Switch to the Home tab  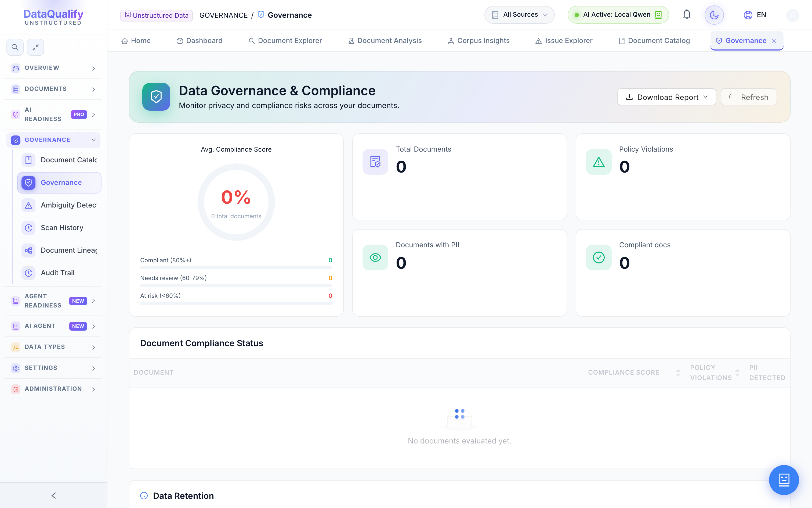[x=136, y=41]
